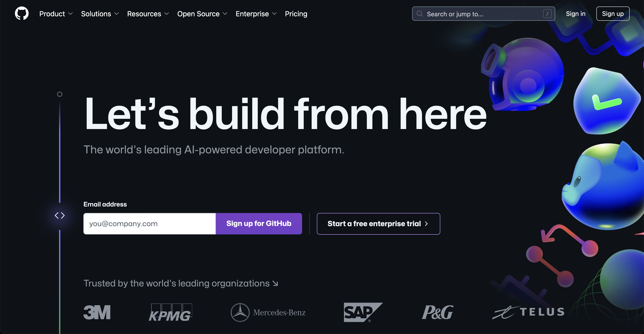Viewport: 644px width, 334px height.
Task: Expand the Product dropdown menu
Action: [56, 14]
